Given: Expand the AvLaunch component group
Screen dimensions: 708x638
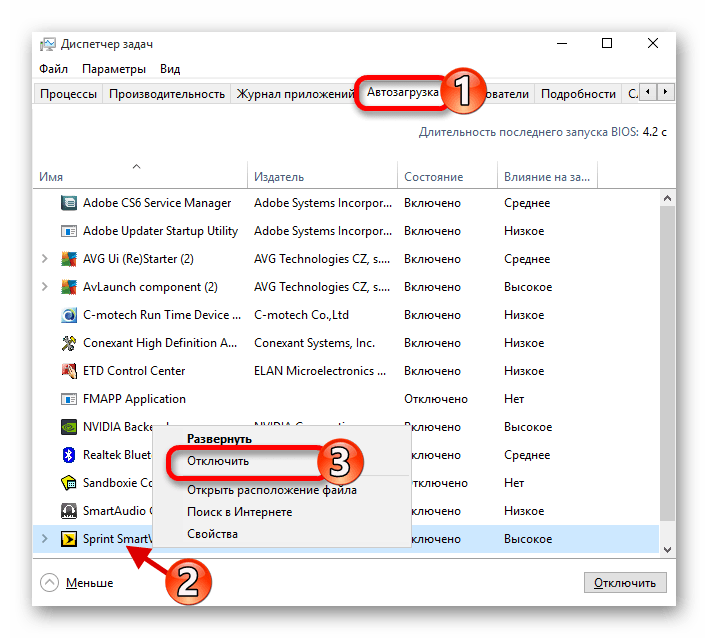Looking at the screenshot, I should 44,287.
